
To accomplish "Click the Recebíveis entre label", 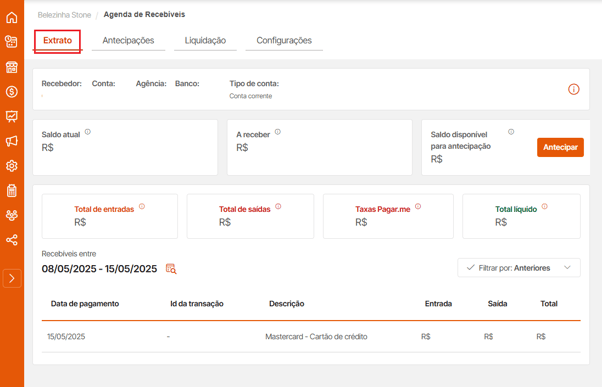I will click(x=69, y=254).
